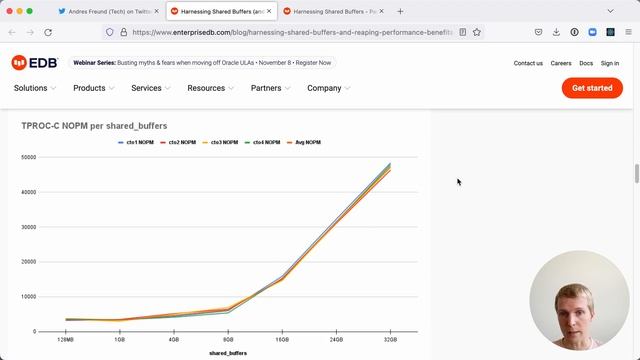The width and height of the screenshot is (640, 360).
Task: Click the padlock site security icon
Action: click(x=124, y=32)
